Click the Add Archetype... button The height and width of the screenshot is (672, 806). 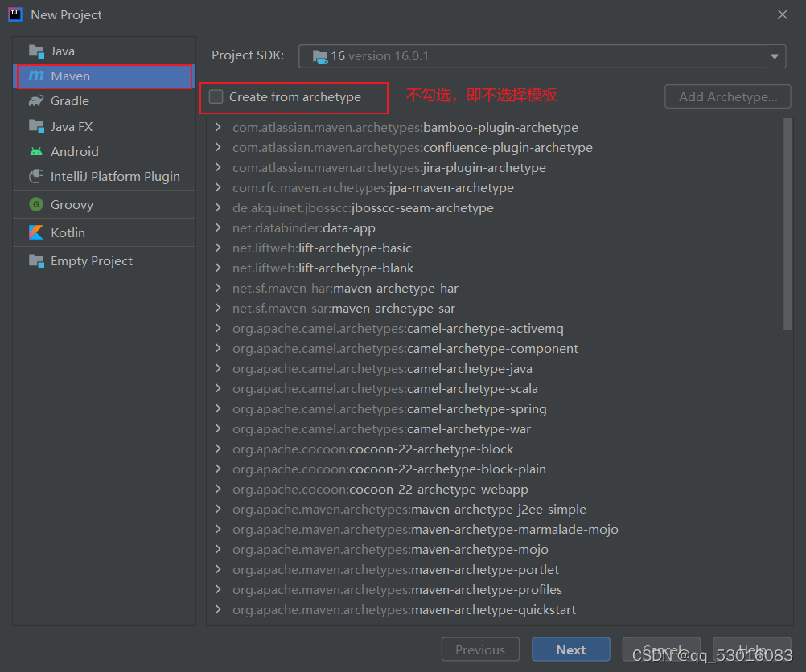click(x=727, y=96)
